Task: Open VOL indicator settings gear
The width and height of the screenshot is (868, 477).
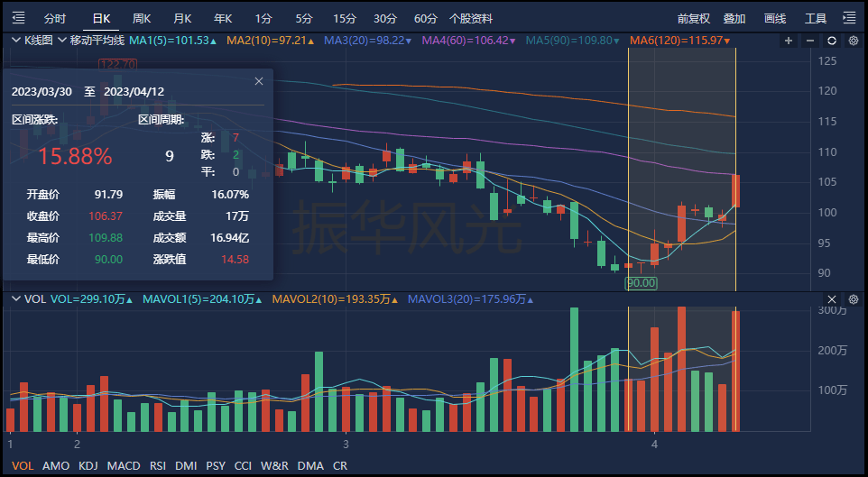Action: pos(854,299)
